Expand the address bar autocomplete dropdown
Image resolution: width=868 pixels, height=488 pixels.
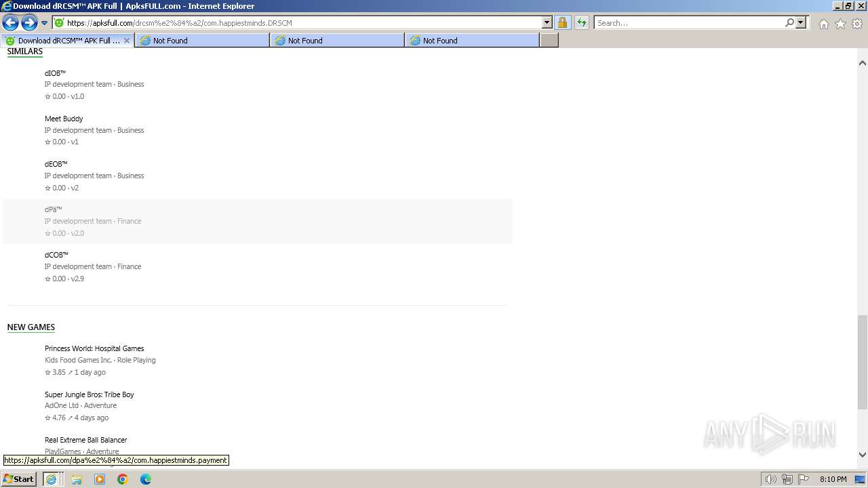(547, 23)
